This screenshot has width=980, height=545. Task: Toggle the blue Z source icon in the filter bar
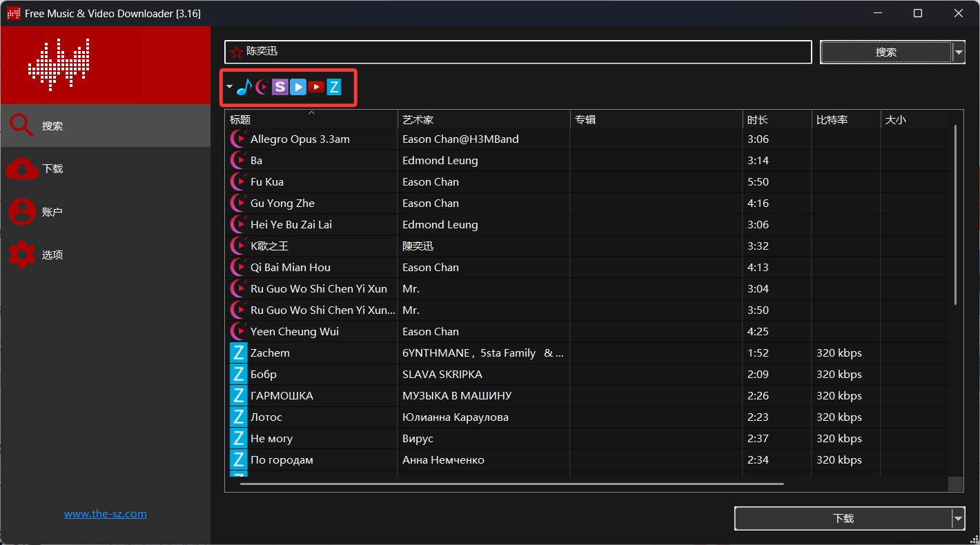click(334, 87)
